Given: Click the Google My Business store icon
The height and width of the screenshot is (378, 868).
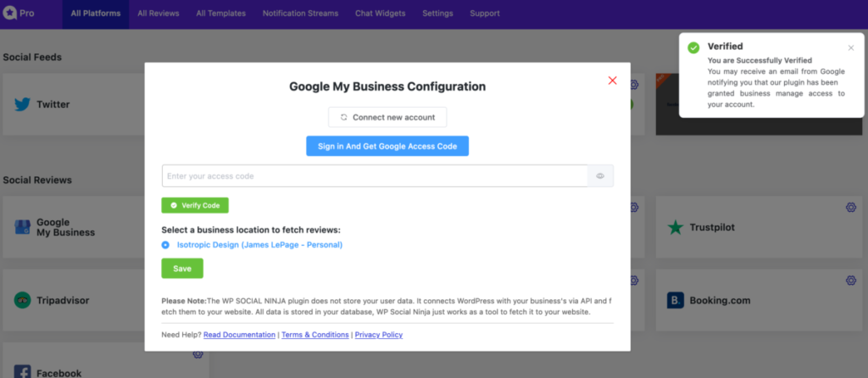Looking at the screenshot, I should tap(22, 227).
